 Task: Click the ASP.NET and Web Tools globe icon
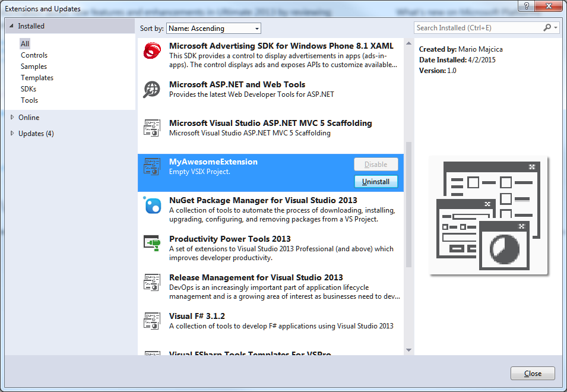(152, 89)
